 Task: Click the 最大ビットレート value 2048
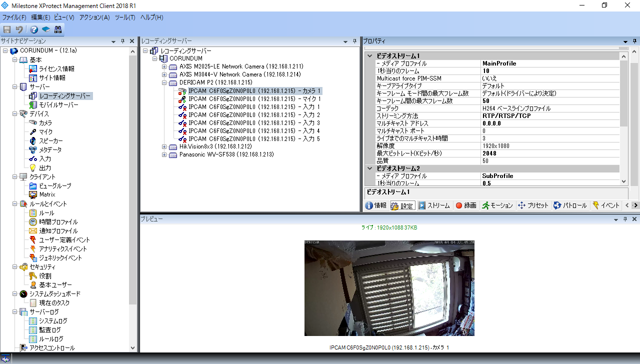pyautogui.click(x=489, y=153)
